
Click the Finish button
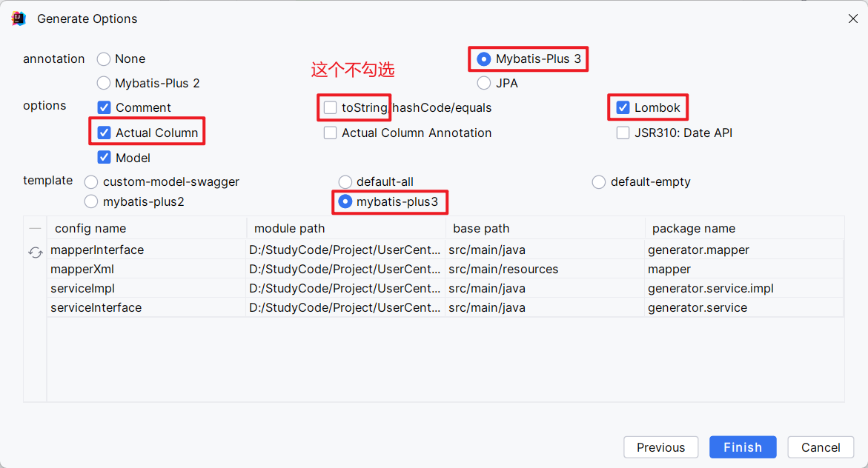click(x=743, y=447)
